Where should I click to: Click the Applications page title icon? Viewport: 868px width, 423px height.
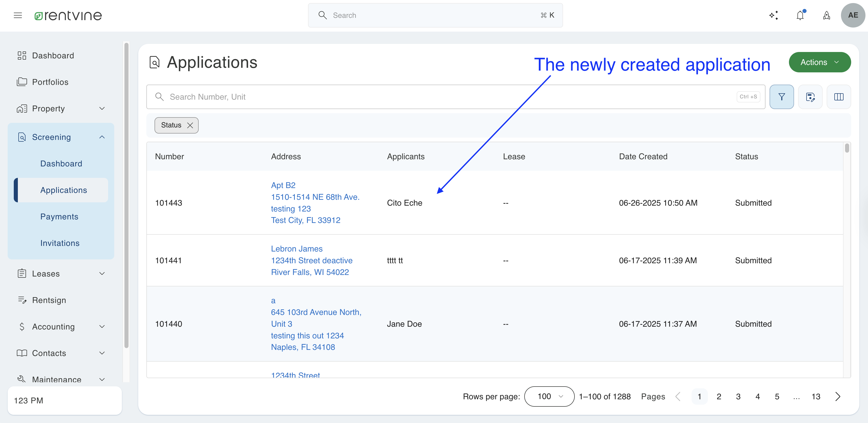pyautogui.click(x=154, y=62)
